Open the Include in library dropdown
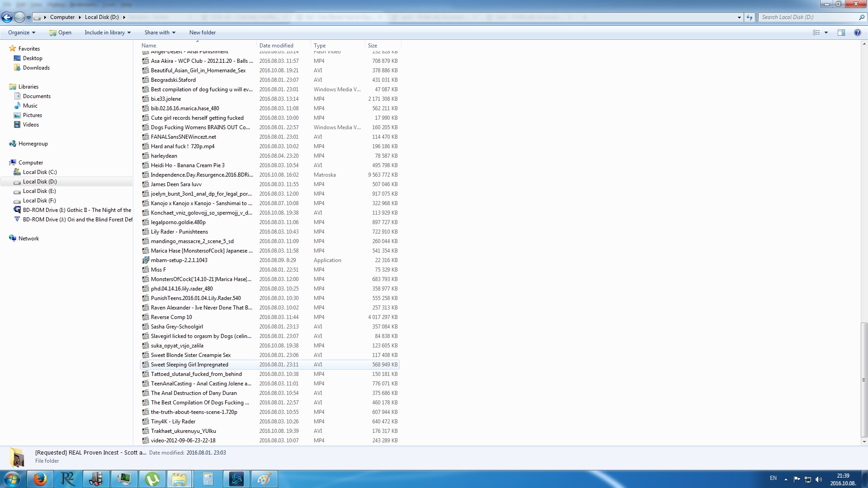 pyautogui.click(x=108, y=33)
